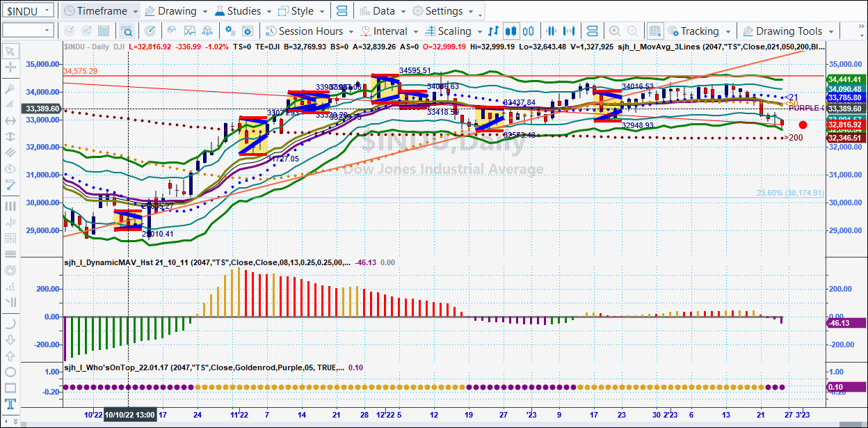Switch chart to filled candlestick style

[x=511, y=31]
